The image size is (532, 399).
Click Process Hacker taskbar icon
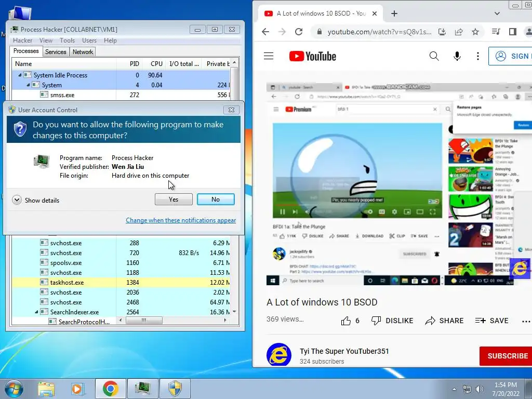pos(142,389)
